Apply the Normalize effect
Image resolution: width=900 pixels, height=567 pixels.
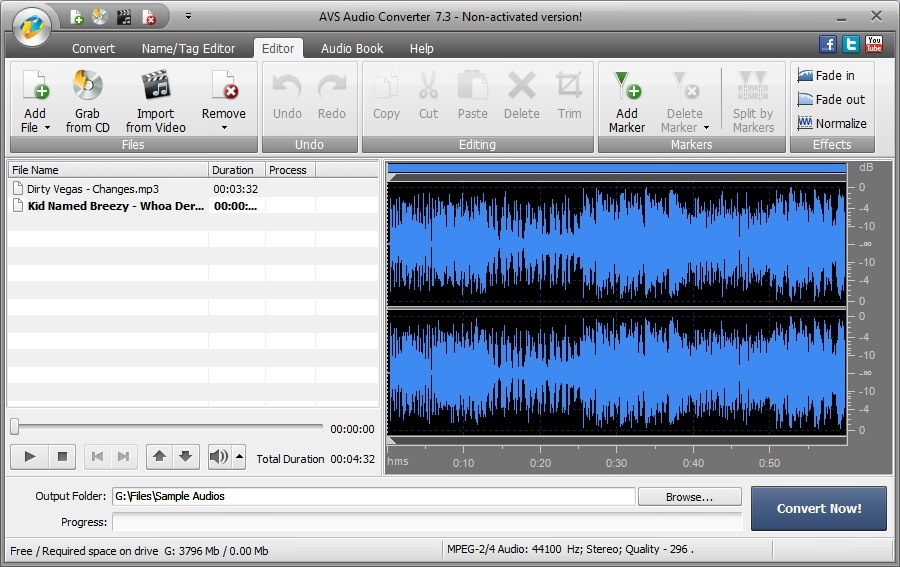[x=832, y=123]
